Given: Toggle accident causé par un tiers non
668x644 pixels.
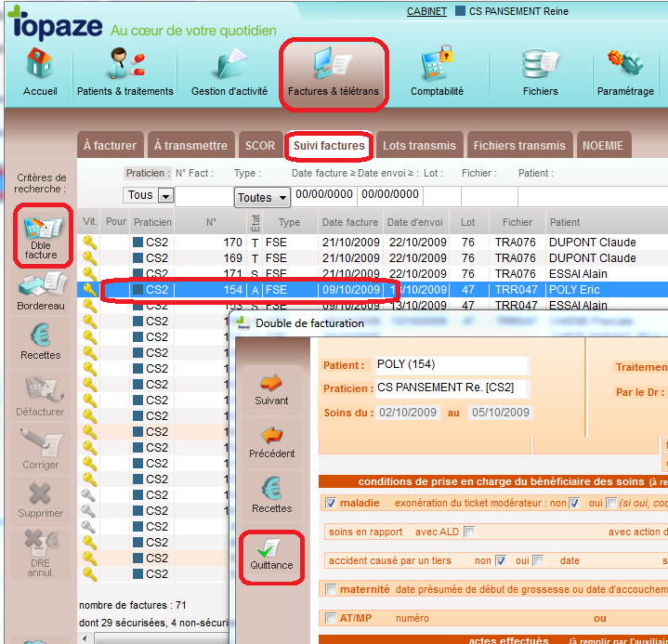Looking at the screenshot, I should click(501, 560).
